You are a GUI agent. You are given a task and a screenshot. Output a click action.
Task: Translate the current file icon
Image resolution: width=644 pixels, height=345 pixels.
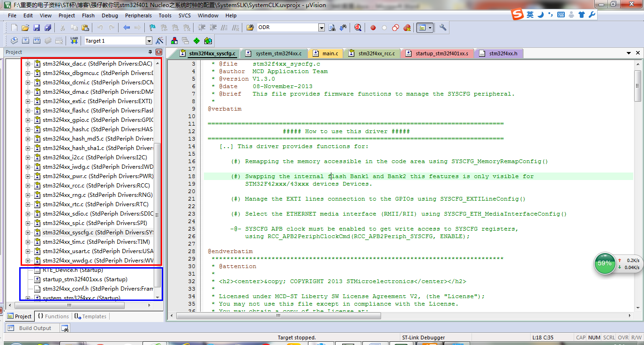click(14, 41)
